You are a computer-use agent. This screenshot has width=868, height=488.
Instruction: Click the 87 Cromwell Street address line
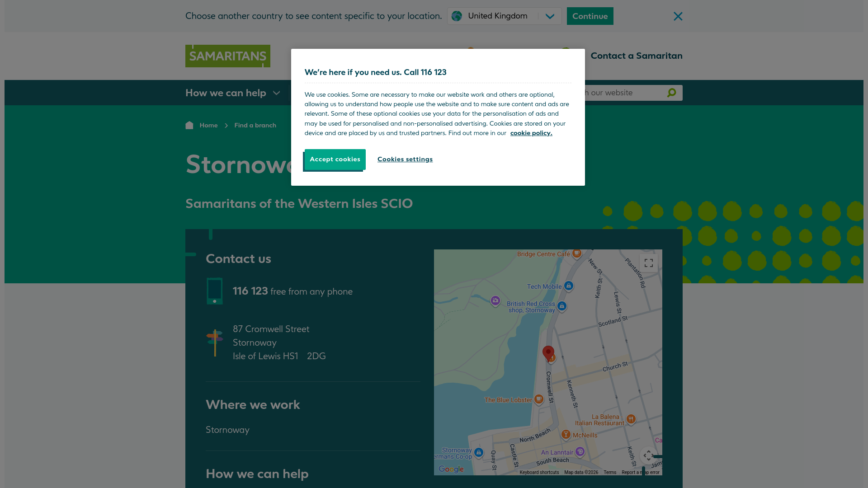271,329
